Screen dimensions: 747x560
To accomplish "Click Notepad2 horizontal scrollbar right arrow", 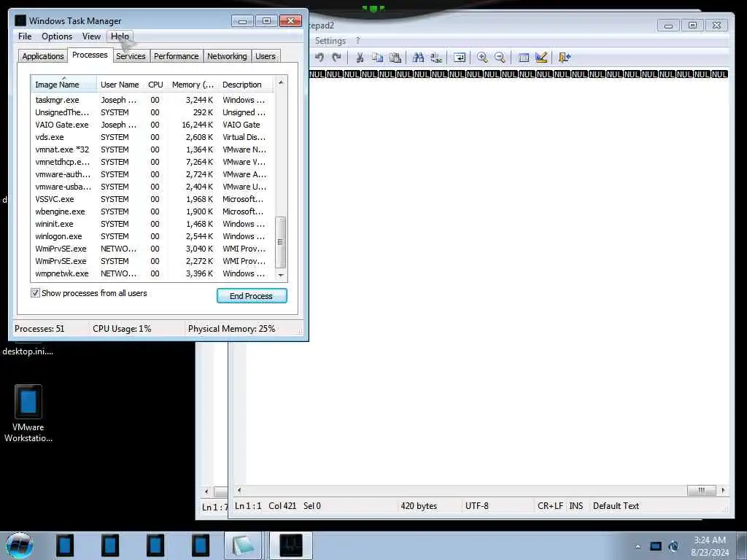I will pos(723,490).
